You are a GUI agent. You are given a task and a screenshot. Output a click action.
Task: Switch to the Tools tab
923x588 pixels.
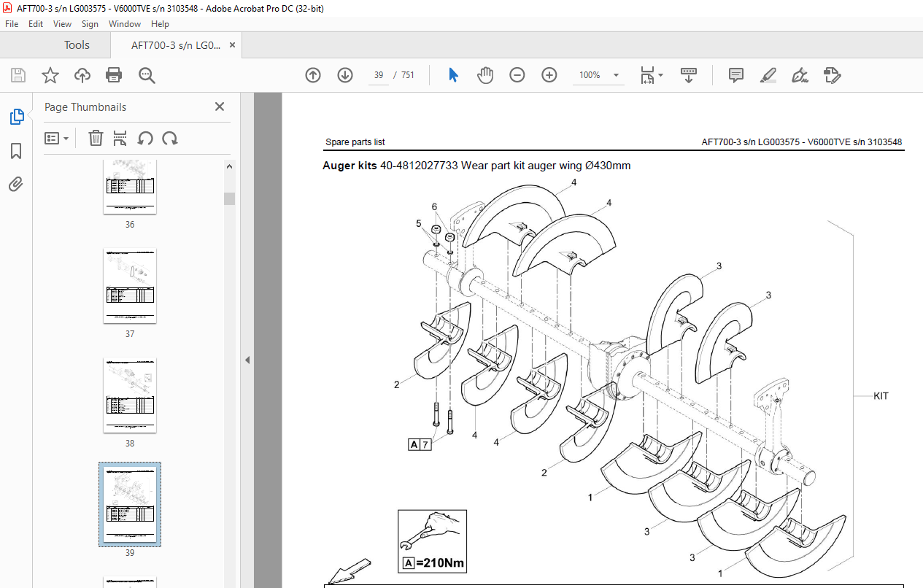point(77,45)
